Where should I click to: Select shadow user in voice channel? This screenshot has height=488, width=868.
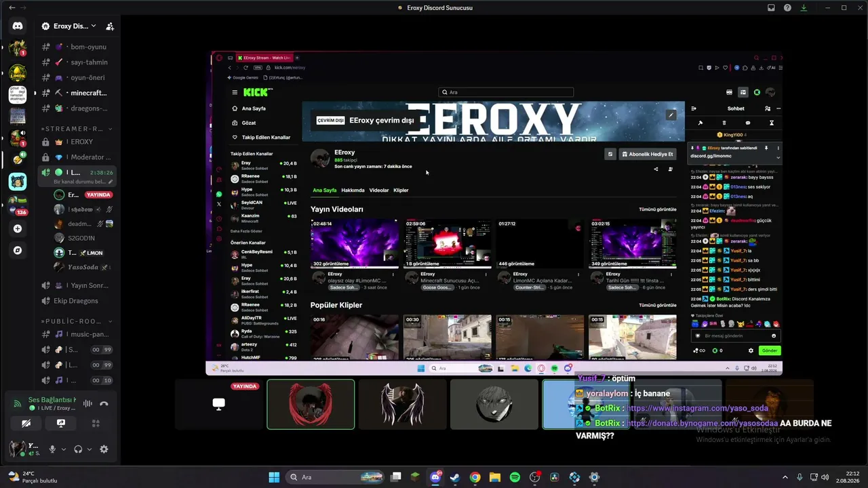point(83,209)
